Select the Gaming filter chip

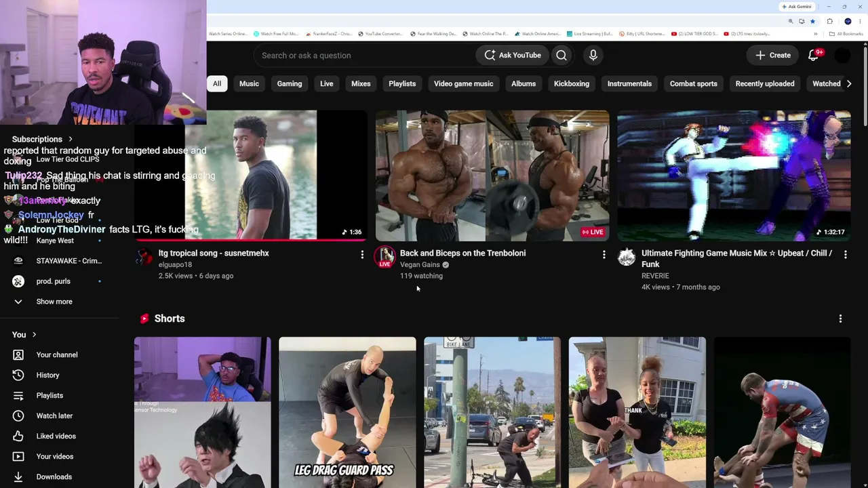click(x=290, y=84)
